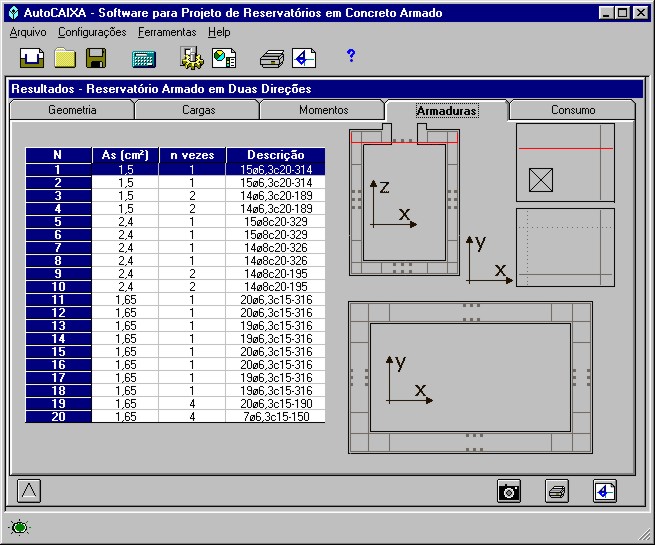The image size is (655, 545).
Task: Click the New project toolbar icon
Action: point(32,58)
